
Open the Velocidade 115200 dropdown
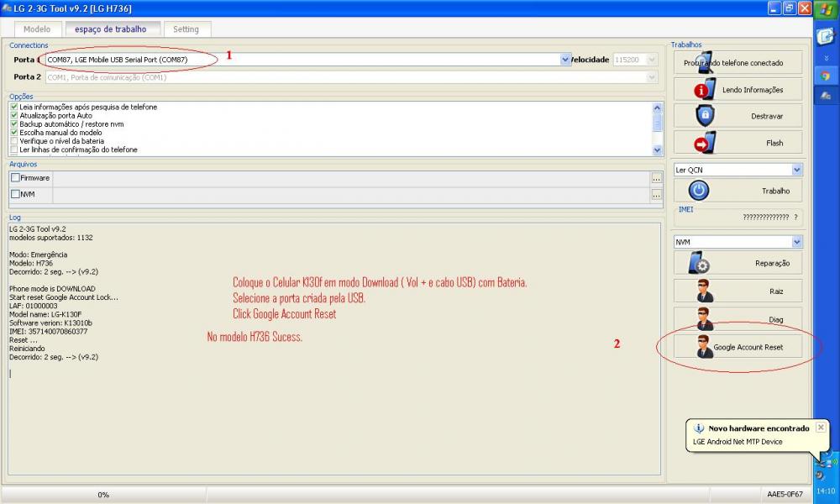pyautogui.click(x=652, y=60)
